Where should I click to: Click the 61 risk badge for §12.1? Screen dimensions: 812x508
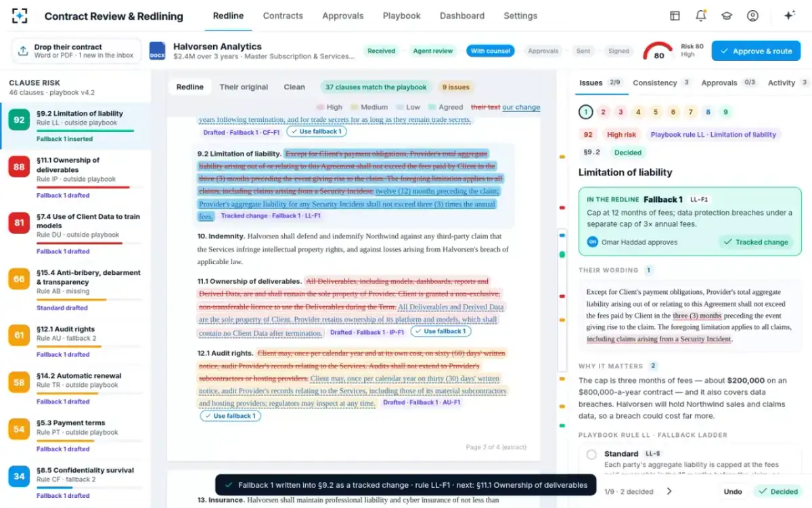pyautogui.click(x=19, y=335)
